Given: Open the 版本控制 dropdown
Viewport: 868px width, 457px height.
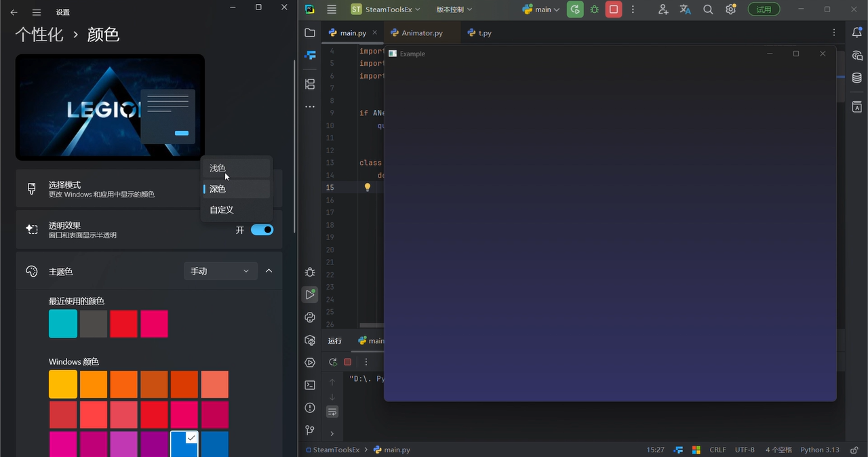Looking at the screenshot, I should coord(454,9).
